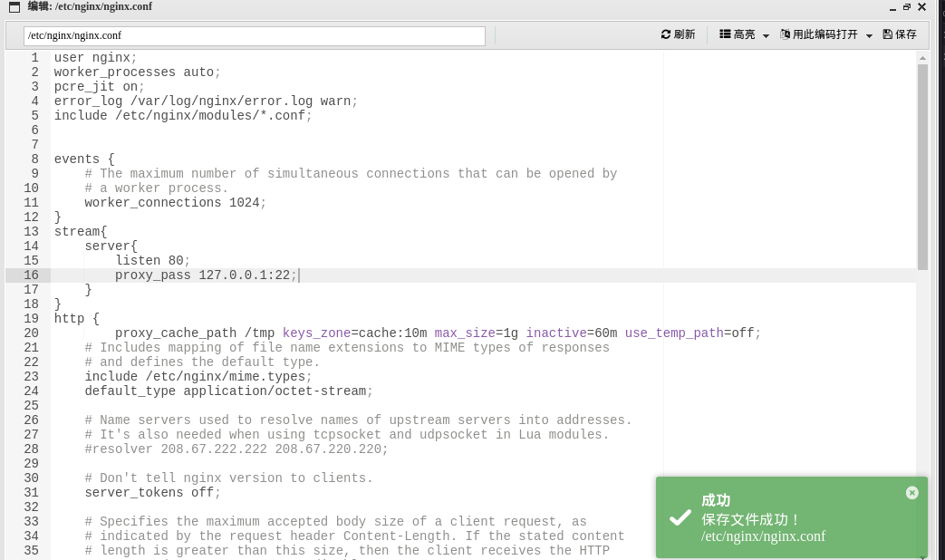Click line number 13 in the gutter
Image resolution: width=945 pixels, height=560 pixels.
[x=32, y=231]
